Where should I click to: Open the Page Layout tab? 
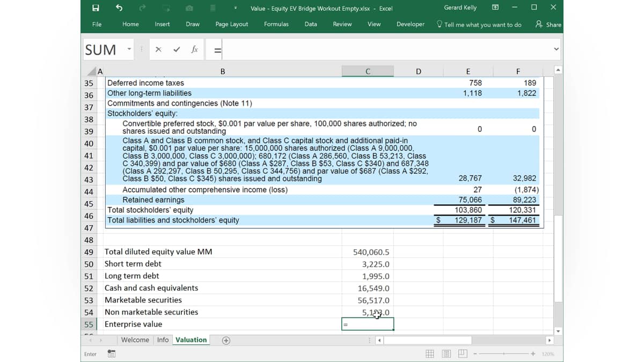tap(232, 24)
